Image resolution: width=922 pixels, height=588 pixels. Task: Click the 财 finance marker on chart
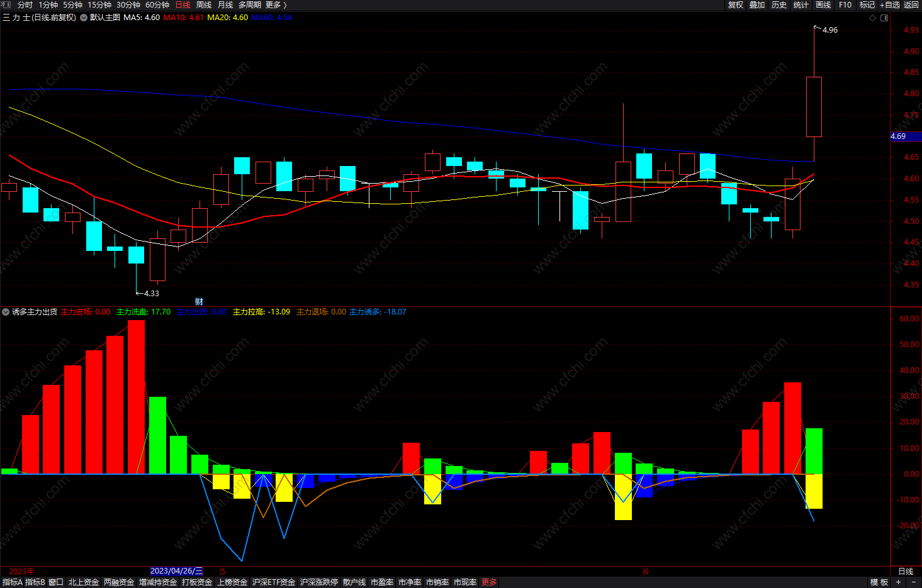(x=199, y=302)
